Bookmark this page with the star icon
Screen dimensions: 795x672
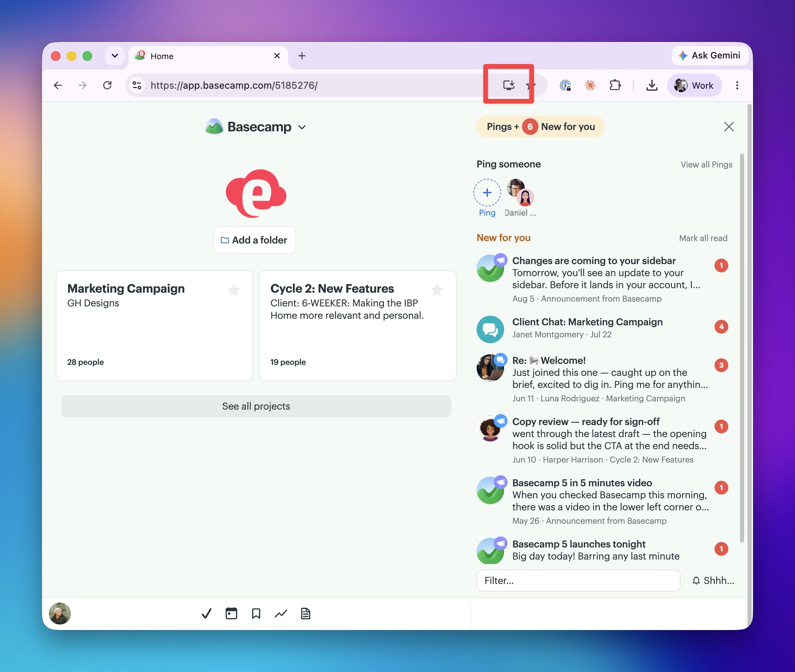[531, 85]
